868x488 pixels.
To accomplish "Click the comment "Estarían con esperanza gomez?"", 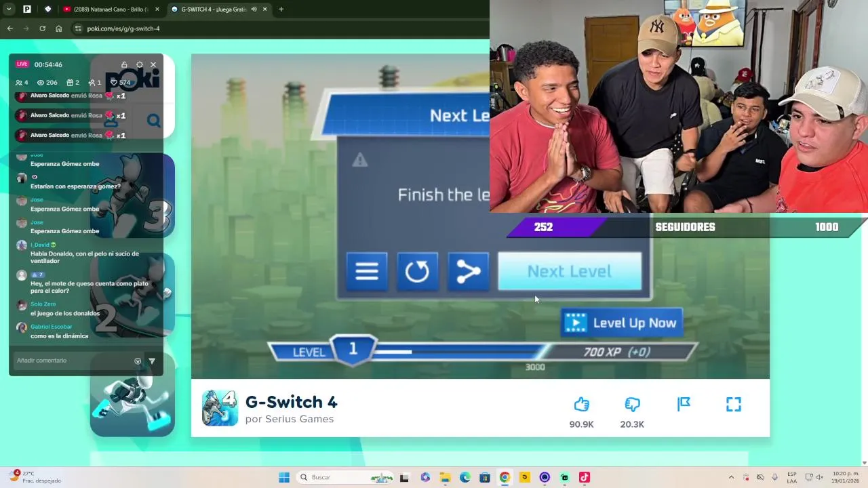I will [x=75, y=186].
